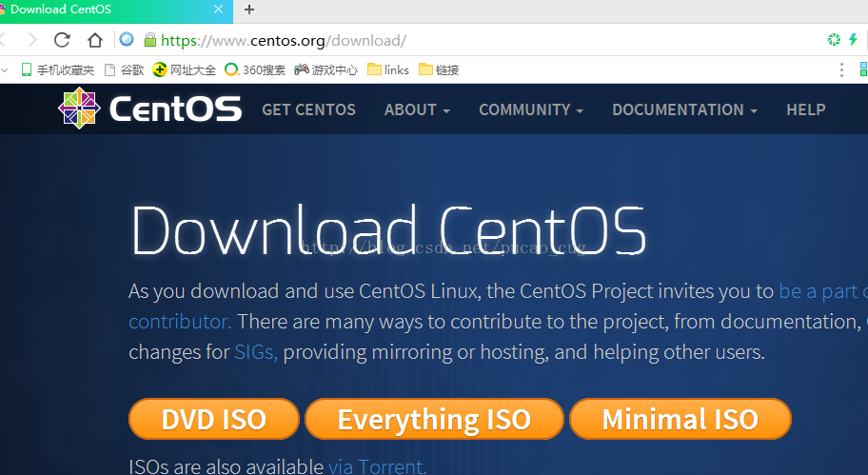Click the DVD ISO download button
Image resolution: width=868 pixels, height=475 pixels.
(214, 419)
